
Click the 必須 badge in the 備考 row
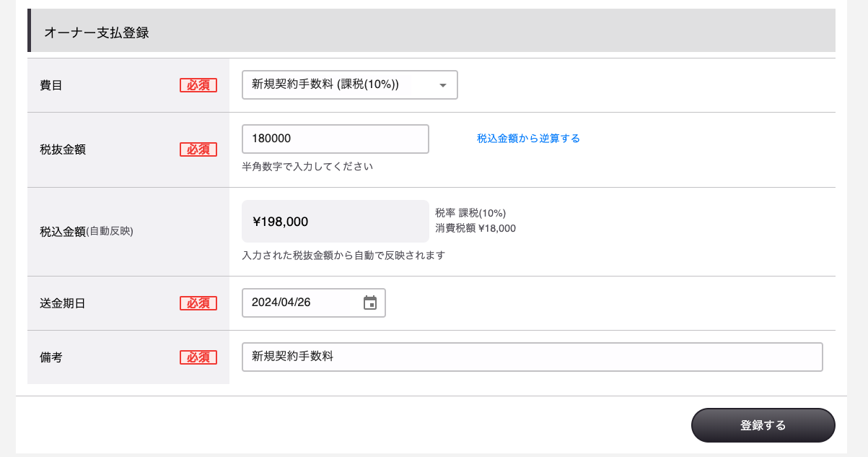[198, 357]
